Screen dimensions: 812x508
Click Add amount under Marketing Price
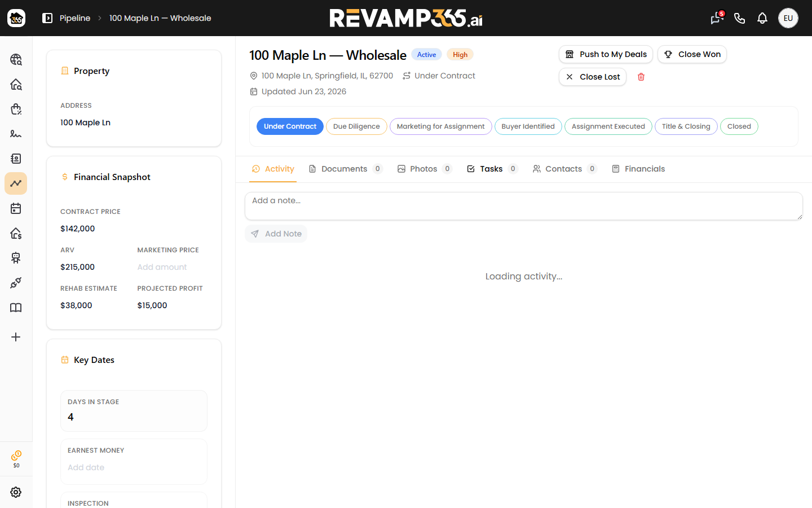click(x=162, y=267)
